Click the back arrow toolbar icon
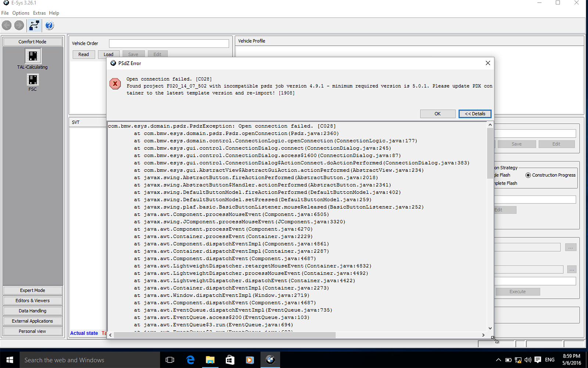Screen dimensions: 588x368 click(x=7, y=25)
